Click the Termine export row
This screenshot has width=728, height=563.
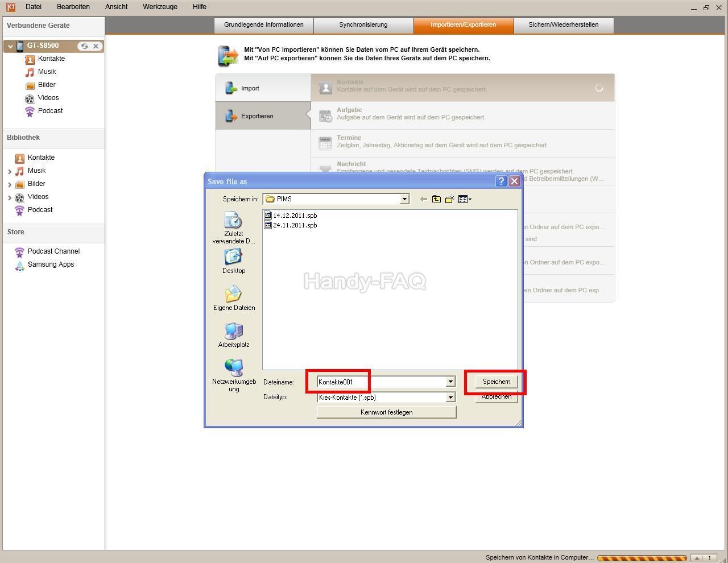point(462,143)
